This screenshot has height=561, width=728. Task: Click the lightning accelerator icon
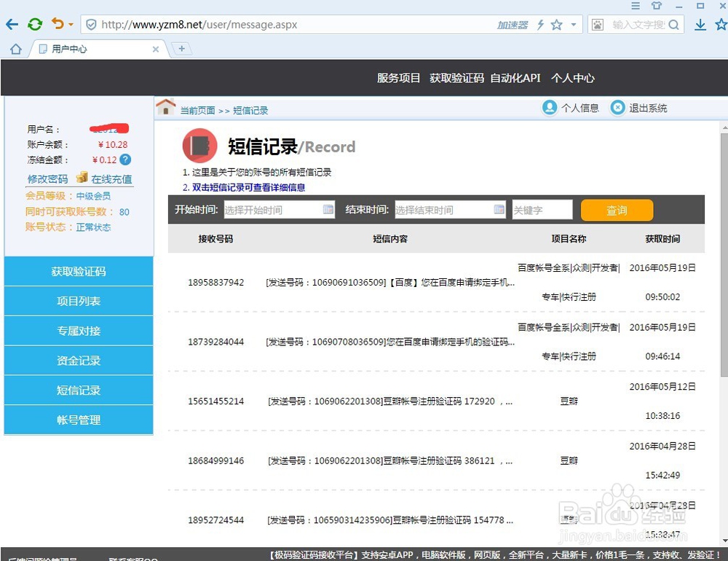click(540, 24)
